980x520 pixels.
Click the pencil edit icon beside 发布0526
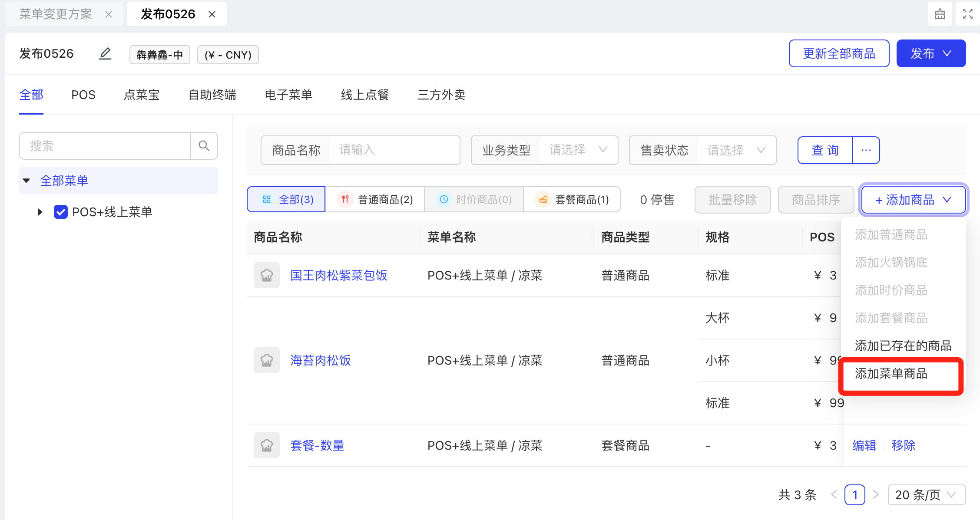[105, 54]
